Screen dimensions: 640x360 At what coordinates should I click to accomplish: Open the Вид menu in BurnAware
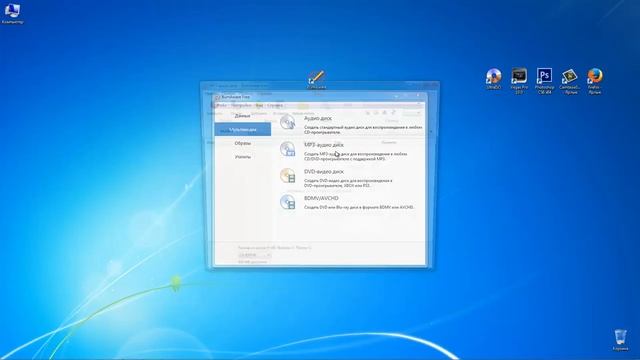[x=259, y=105]
